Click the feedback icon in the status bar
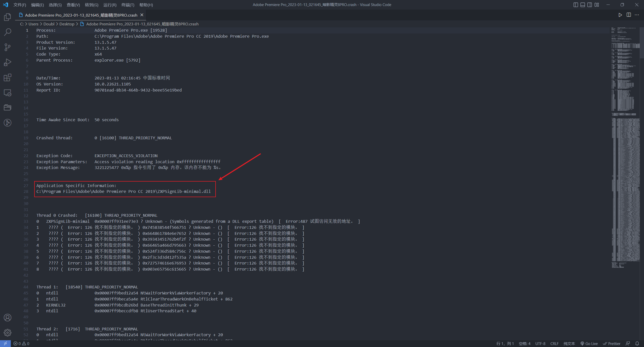644x347 pixels. click(628, 343)
